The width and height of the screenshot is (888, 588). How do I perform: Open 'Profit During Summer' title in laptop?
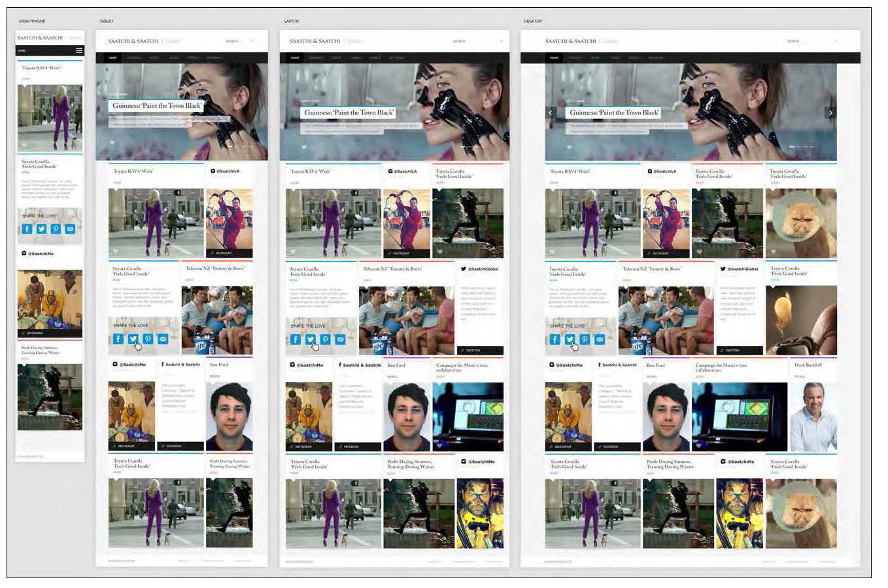coord(411,464)
